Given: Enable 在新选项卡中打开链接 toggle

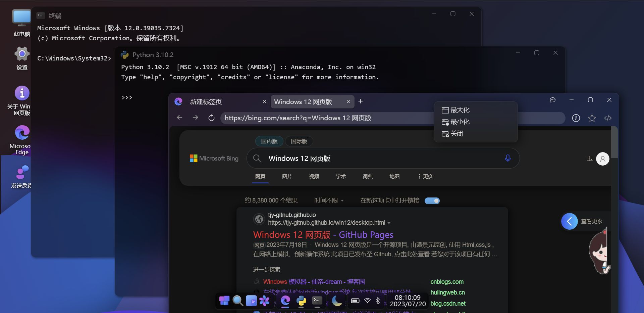Looking at the screenshot, I should tap(432, 200).
